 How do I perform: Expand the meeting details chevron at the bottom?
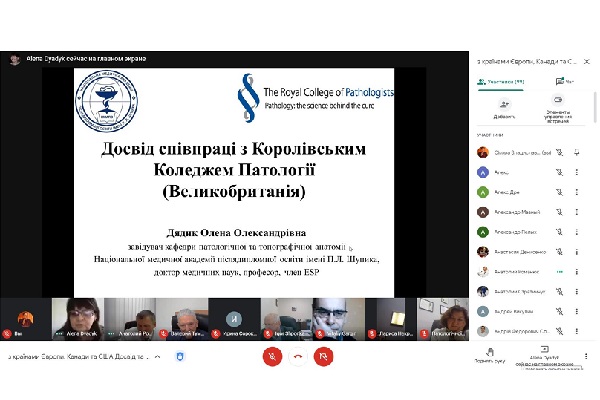(157, 357)
